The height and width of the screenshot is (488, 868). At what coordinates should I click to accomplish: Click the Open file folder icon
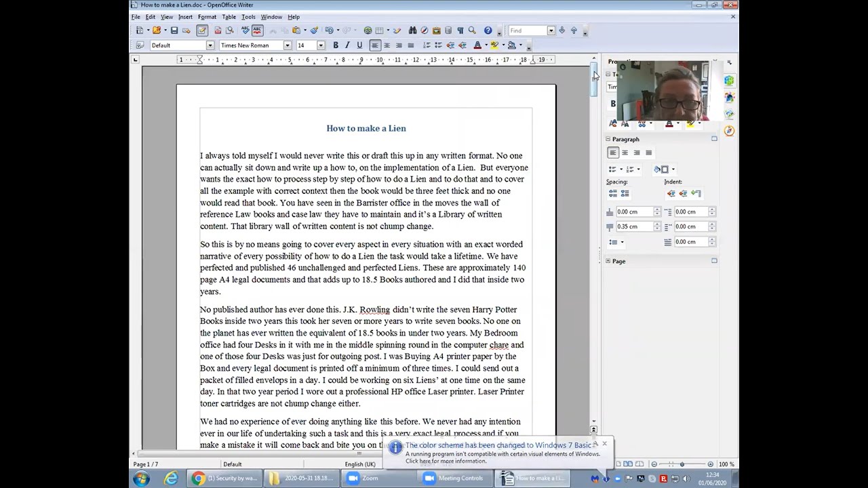[157, 30]
